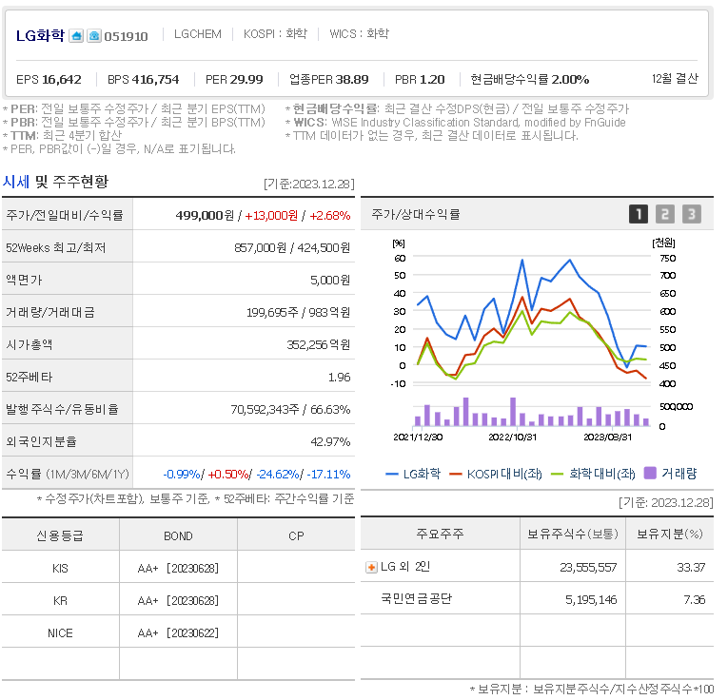Click the 2022/10/31 chart date label
Image resolution: width=728 pixels, height=700 pixels.
513,437
